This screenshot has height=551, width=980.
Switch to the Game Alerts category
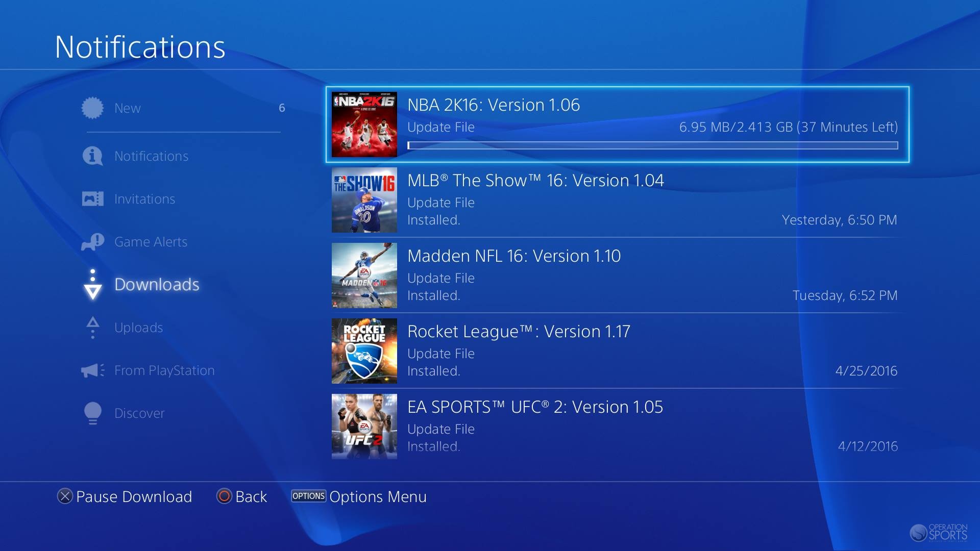(x=151, y=242)
